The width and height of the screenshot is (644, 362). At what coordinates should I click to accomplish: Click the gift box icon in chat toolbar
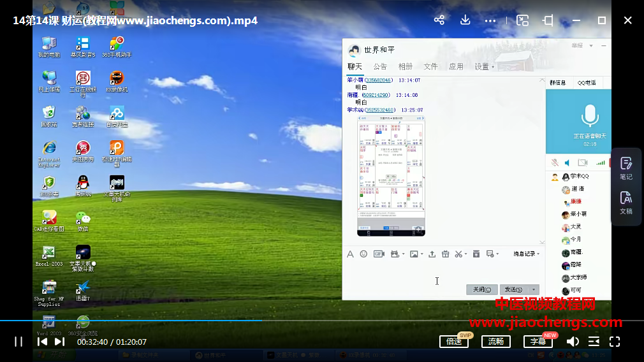pos(445,254)
